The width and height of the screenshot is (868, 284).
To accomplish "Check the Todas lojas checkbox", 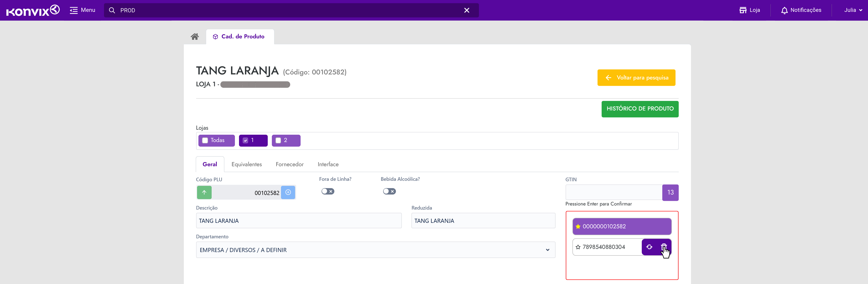I will pyautogui.click(x=205, y=141).
